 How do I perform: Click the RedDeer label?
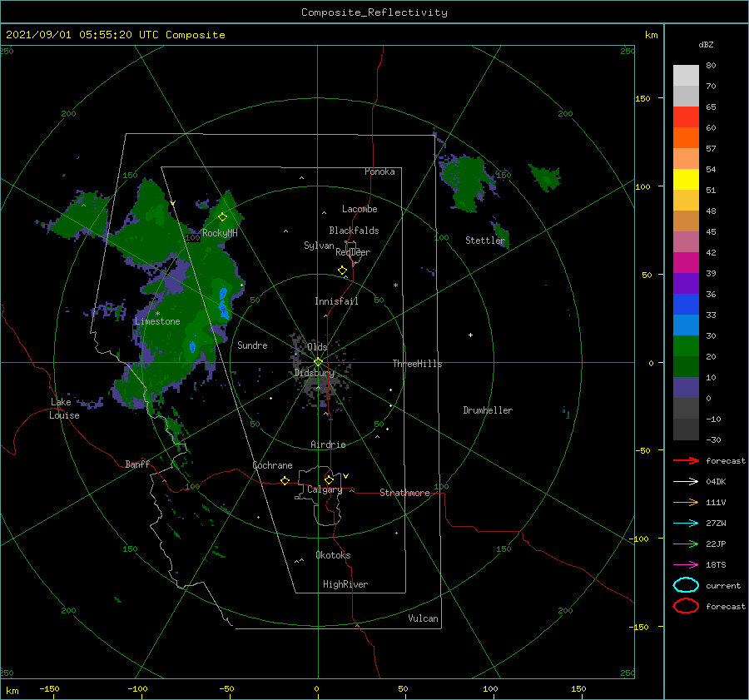coord(353,252)
